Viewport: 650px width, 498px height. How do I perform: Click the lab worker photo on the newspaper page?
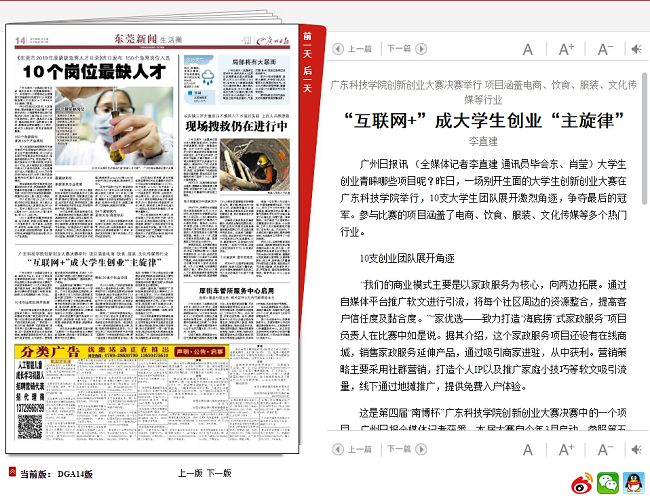pyautogui.click(x=114, y=126)
